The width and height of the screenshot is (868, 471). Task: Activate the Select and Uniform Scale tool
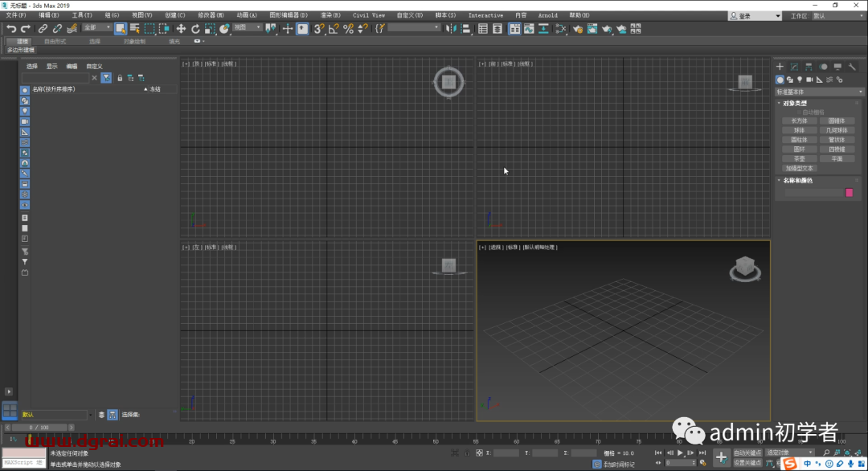(210, 29)
